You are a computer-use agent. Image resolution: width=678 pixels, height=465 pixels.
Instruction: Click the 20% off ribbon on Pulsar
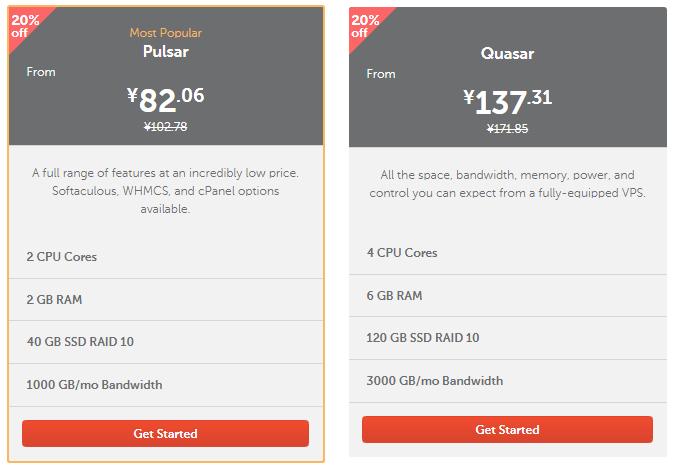tap(25, 26)
